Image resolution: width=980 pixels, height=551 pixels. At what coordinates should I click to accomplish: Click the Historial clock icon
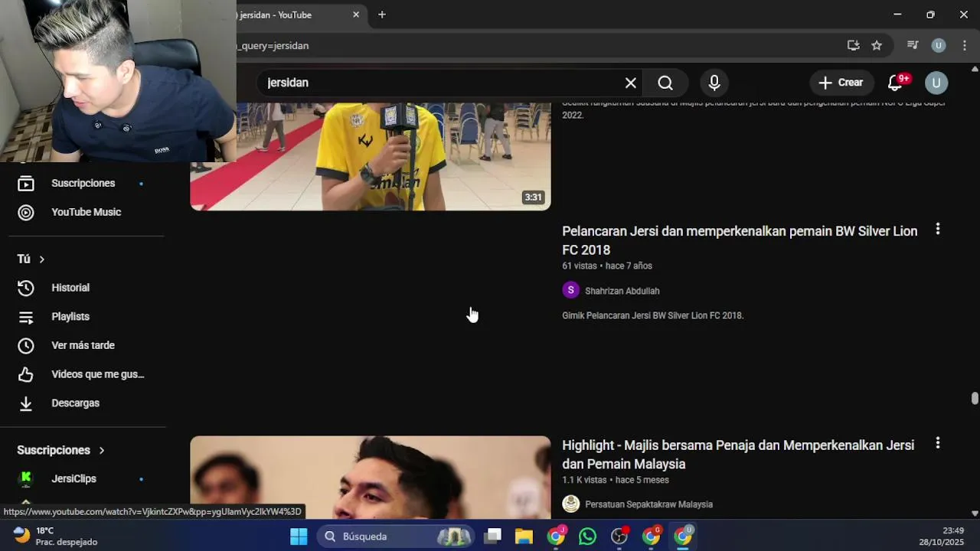pyautogui.click(x=26, y=288)
